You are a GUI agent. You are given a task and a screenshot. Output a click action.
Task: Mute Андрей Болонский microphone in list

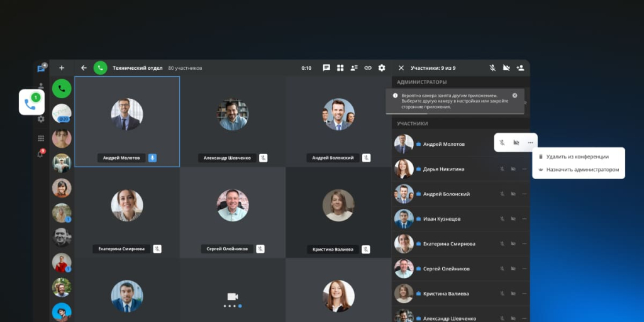coord(502,194)
